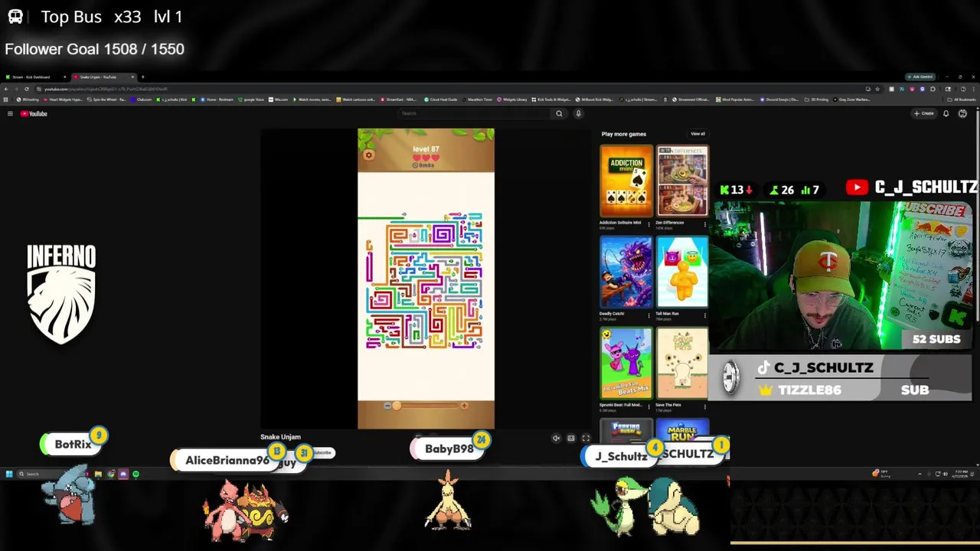The image size is (980, 551).
Task: Open Tall Man Run game thumbnail
Action: (682, 272)
